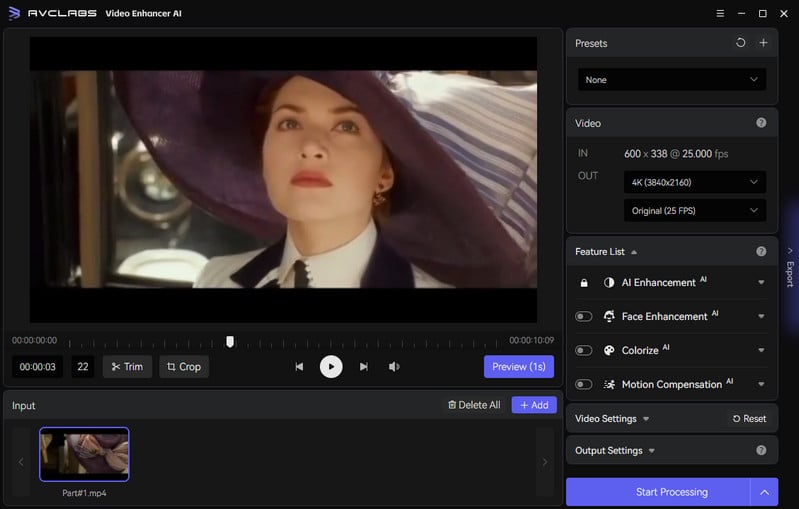
Task: Click the input resolution text 600 x 338
Action: coord(646,154)
